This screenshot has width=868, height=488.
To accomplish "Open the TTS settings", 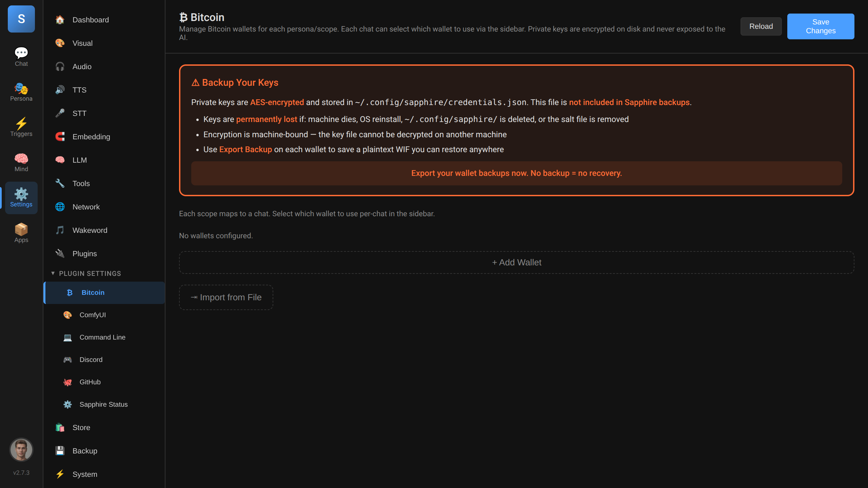I will point(104,90).
